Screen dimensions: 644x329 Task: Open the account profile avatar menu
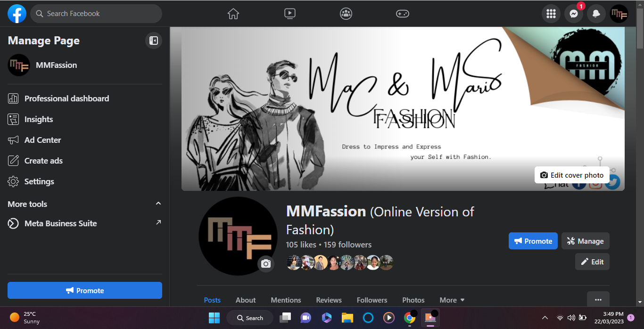[619, 14]
